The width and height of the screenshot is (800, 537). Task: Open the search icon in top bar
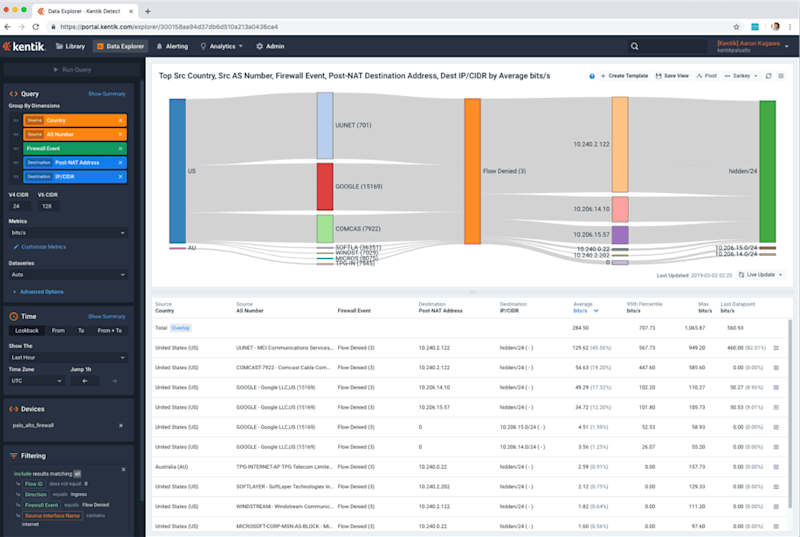tap(634, 46)
